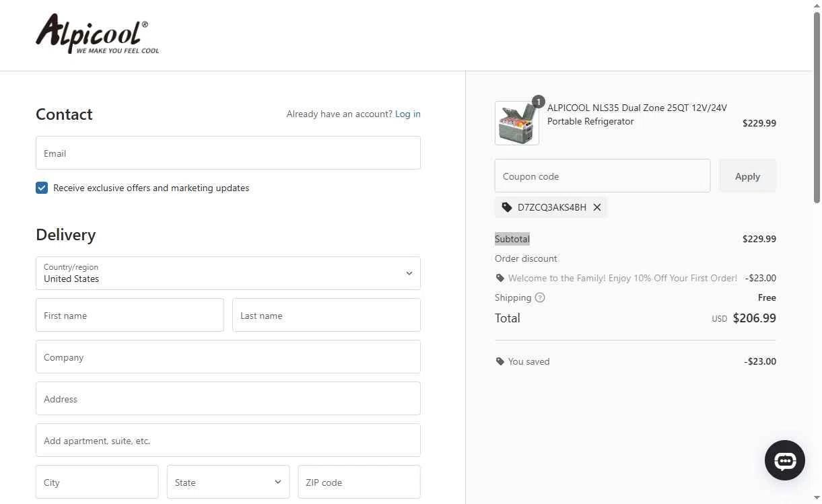The height and width of the screenshot is (504, 822).
Task: Focus the Company field
Action: [228, 357]
